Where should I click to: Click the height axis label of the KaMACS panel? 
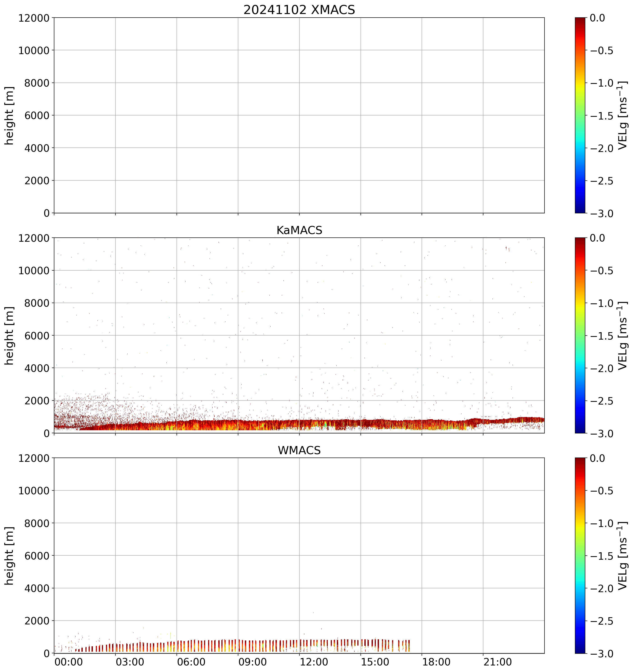click(9, 335)
